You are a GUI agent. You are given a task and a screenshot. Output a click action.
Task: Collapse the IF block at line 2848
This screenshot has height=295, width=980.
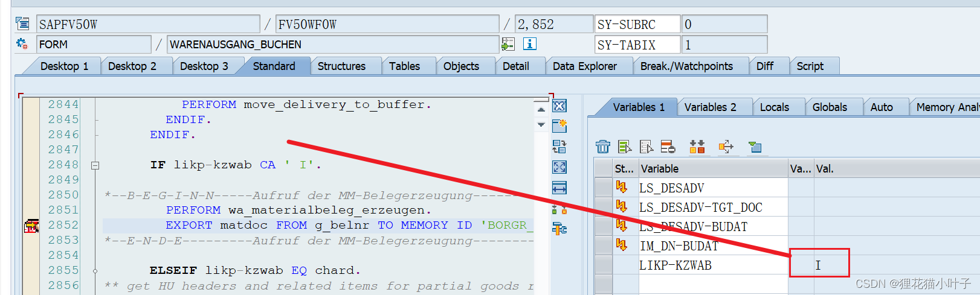coord(95,165)
